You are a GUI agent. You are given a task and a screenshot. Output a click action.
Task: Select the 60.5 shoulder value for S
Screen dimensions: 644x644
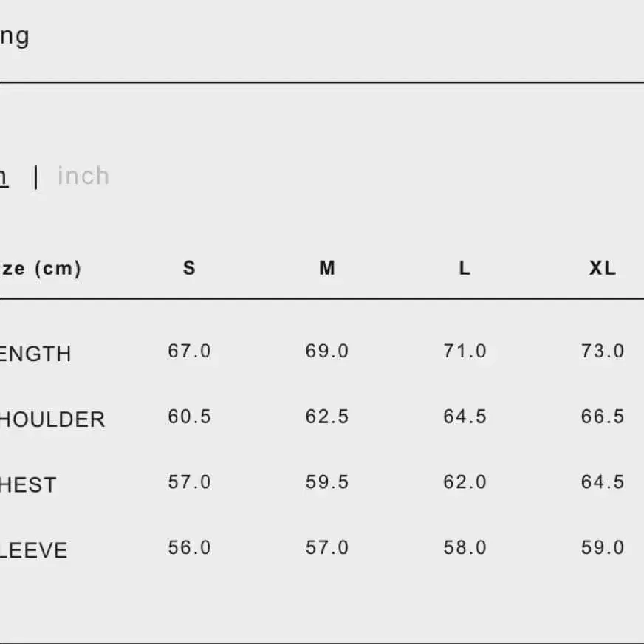189,417
